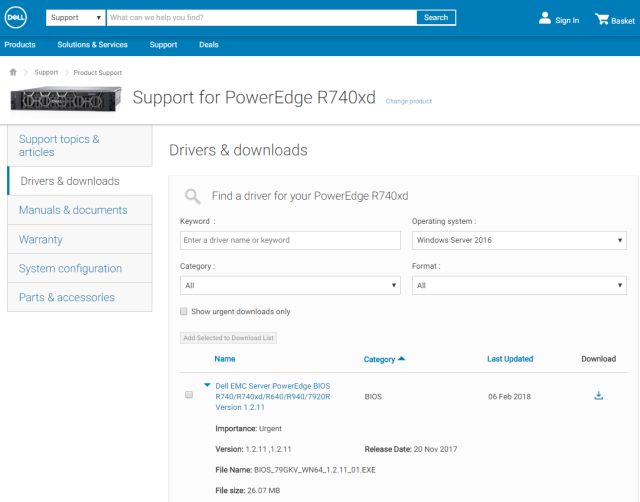
Task: Select the Dell EMC Server BIOS row checkbox
Action: click(189, 395)
